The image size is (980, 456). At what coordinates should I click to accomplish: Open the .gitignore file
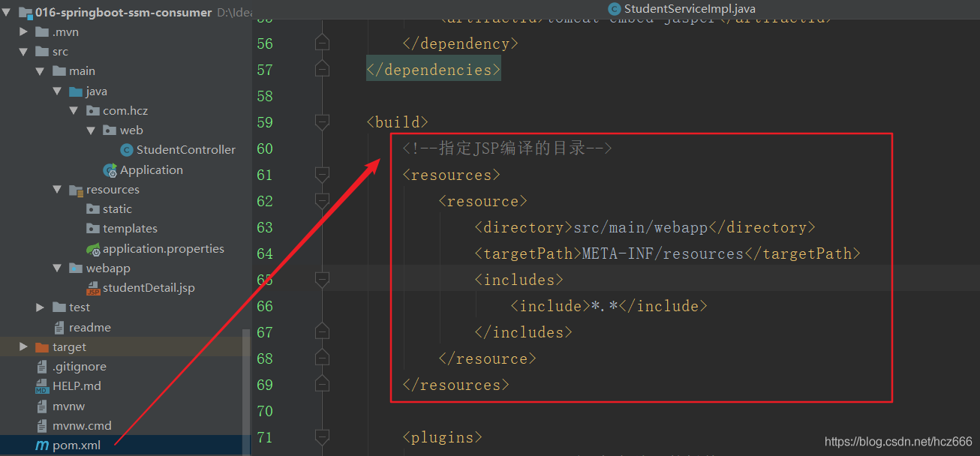click(x=80, y=367)
